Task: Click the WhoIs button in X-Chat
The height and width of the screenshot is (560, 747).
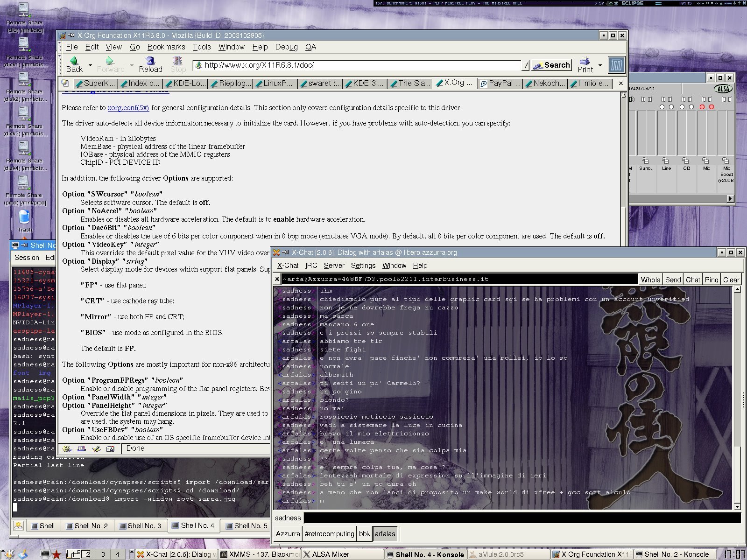Action: point(650,280)
